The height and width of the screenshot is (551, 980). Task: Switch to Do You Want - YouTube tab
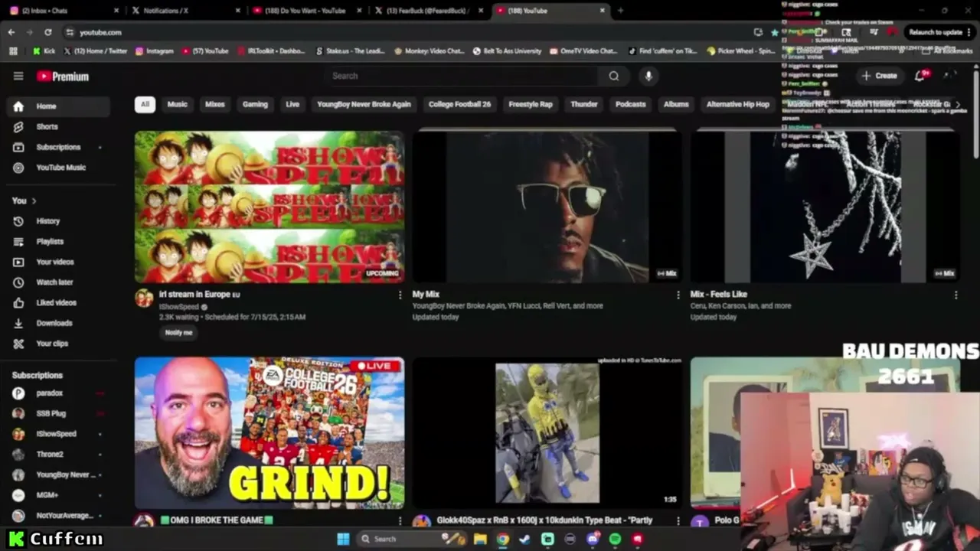(x=305, y=11)
